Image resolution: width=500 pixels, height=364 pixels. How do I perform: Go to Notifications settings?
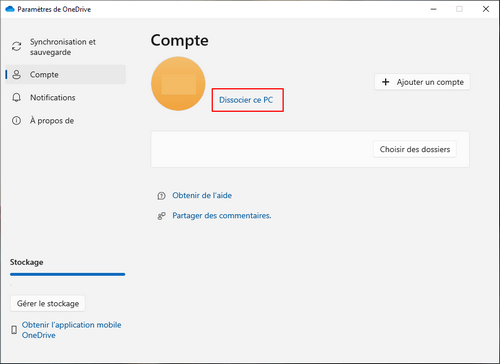[x=66, y=97]
